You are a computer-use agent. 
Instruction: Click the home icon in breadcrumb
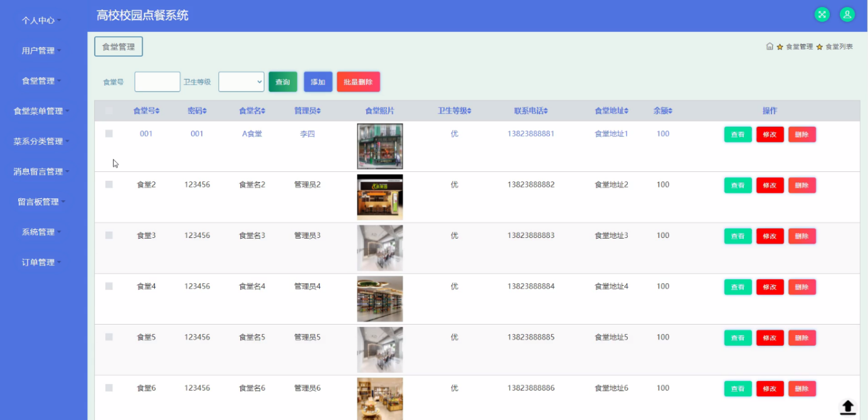tap(770, 46)
